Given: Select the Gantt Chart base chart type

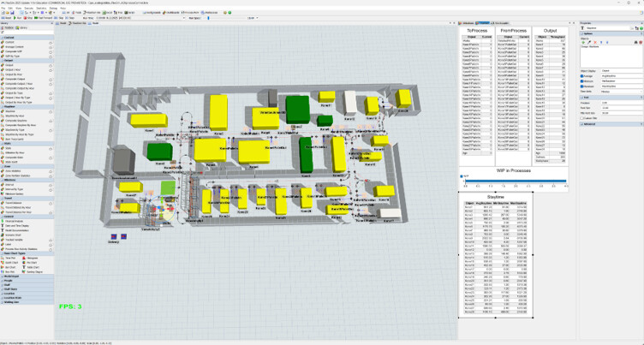Looking at the screenshot, I should click(9, 263).
